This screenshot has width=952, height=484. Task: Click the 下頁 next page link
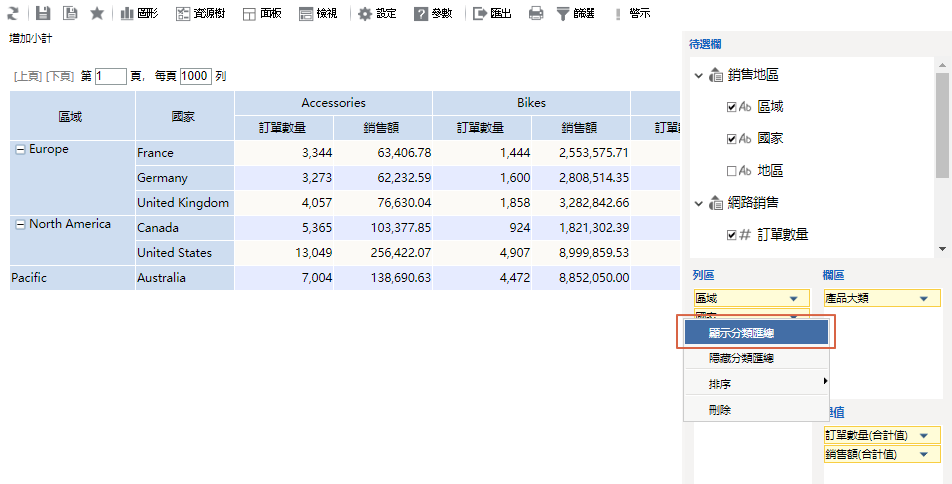(61, 76)
